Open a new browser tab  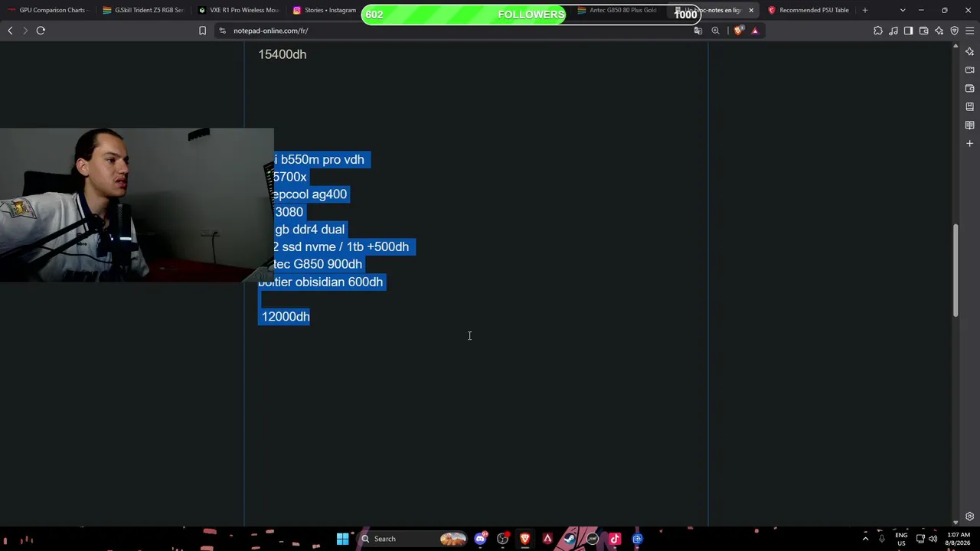[865, 10]
